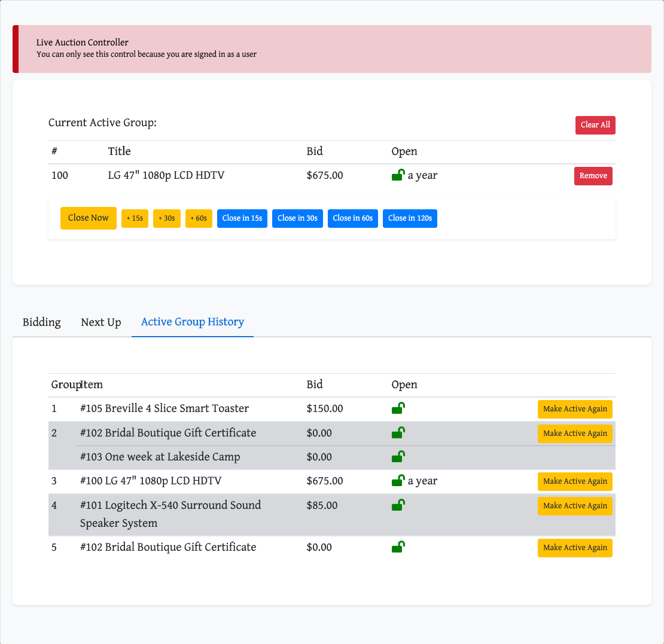Select Active Group History tab

click(192, 322)
